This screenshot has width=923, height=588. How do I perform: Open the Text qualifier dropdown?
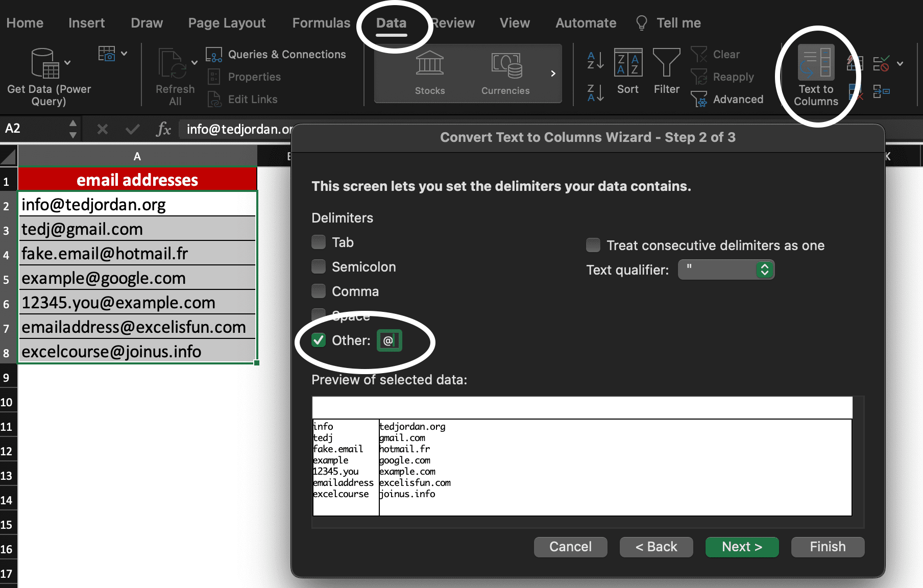763,269
